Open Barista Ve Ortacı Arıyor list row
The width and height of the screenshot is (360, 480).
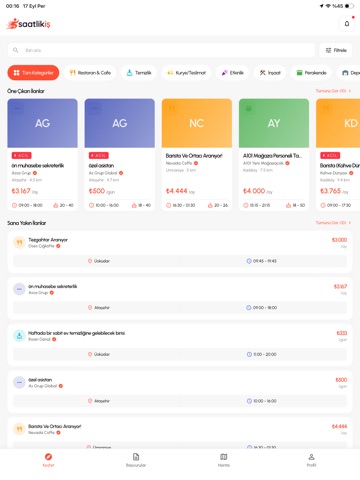[x=180, y=433]
